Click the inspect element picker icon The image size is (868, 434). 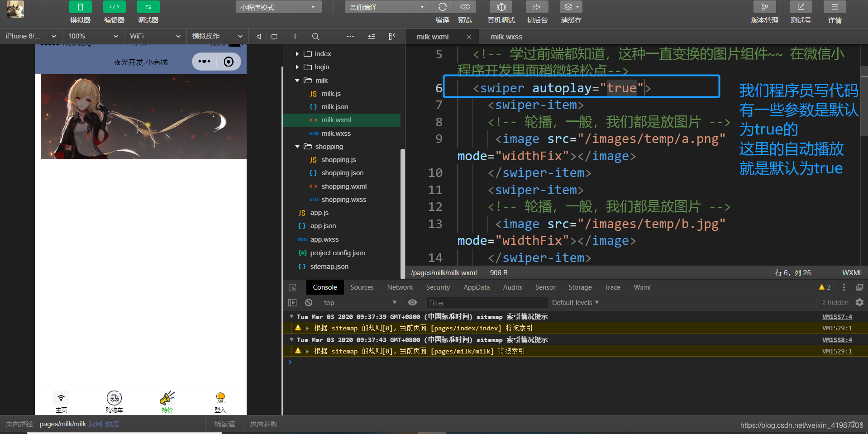(293, 287)
